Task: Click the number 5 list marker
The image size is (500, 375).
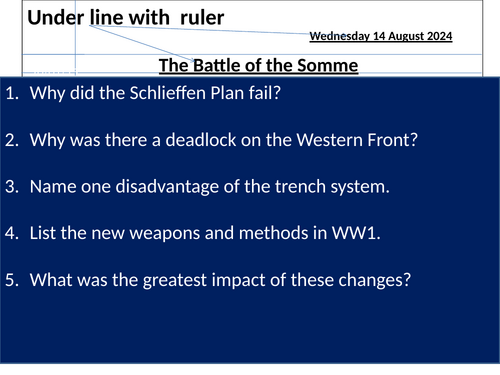Action: click(x=12, y=280)
